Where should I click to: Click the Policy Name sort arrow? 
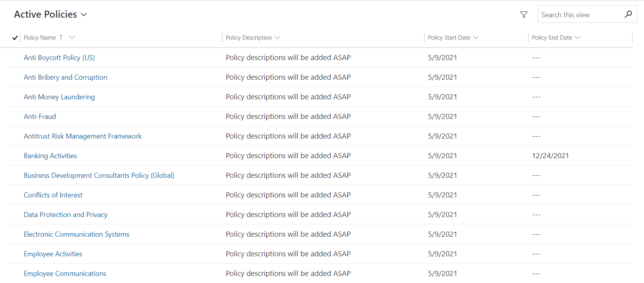point(61,37)
